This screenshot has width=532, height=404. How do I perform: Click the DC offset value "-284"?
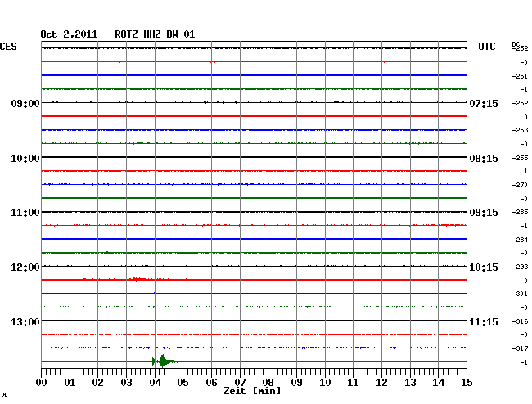tap(520, 240)
